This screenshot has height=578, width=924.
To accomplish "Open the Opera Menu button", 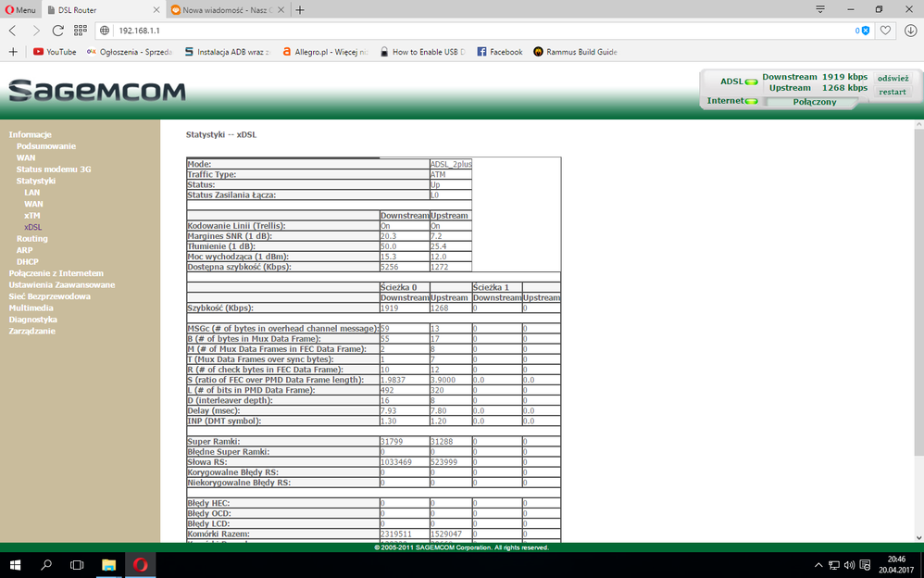I will click(x=20, y=9).
